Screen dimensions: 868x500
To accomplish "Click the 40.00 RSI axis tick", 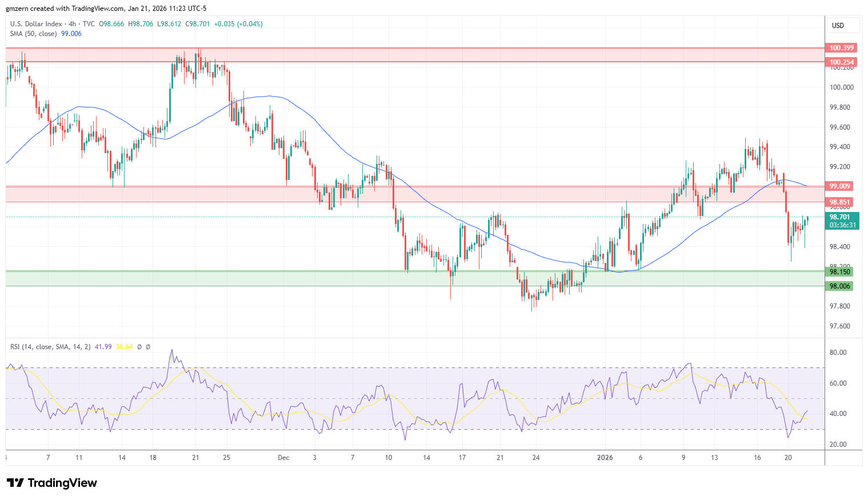I will click(838, 414).
